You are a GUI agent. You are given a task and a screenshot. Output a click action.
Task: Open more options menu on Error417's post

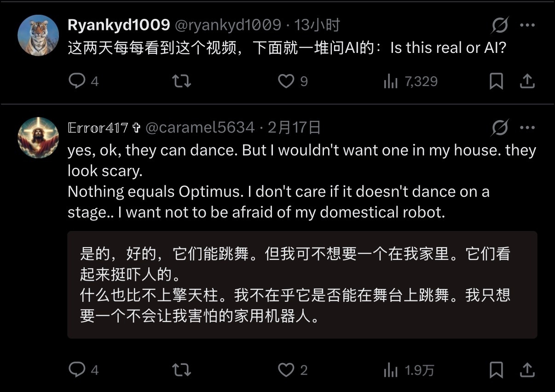click(x=527, y=127)
